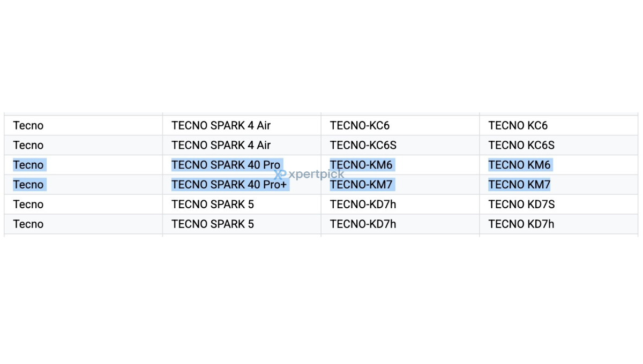This screenshot has width=643, height=364.
Task: Click the first TECNO SPARK 5 cell
Action: click(x=242, y=204)
